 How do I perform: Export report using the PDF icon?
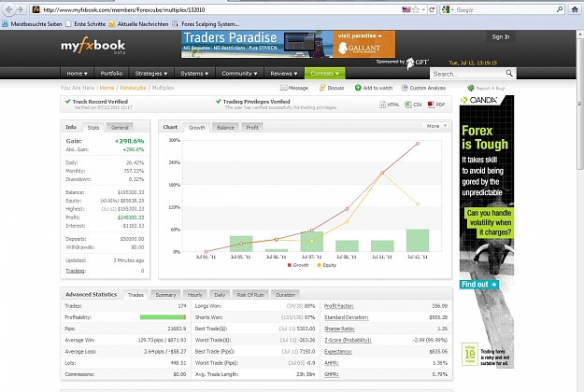pyautogui.click(x=431, y=105)
